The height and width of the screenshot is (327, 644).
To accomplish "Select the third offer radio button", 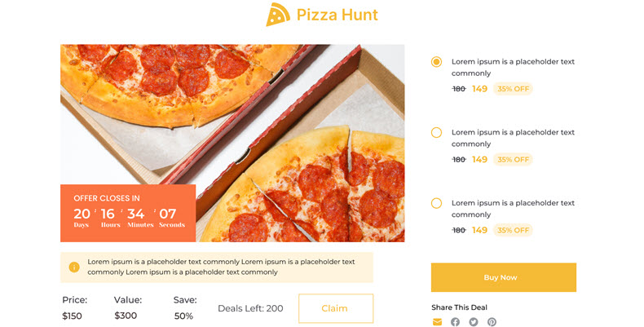I will click(x=436, y=203).
